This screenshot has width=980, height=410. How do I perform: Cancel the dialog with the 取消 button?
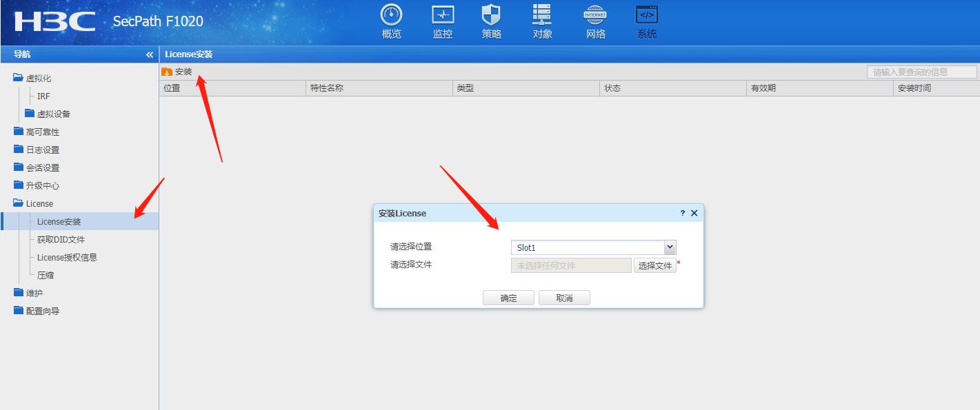click(564, 297)
